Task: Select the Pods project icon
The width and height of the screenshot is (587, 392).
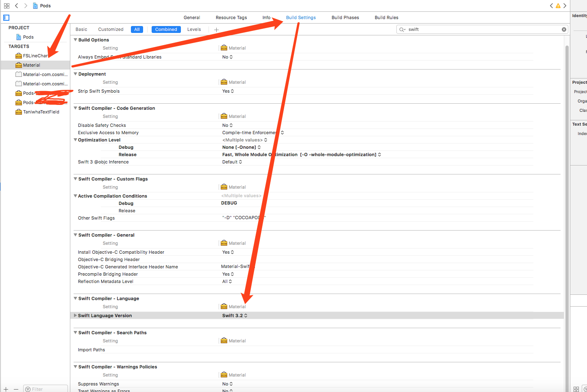Action: pyautogui.click(x=19, y=37)
